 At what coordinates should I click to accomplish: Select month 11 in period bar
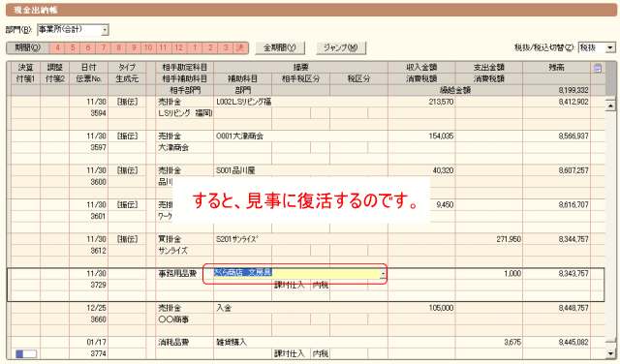163,47
